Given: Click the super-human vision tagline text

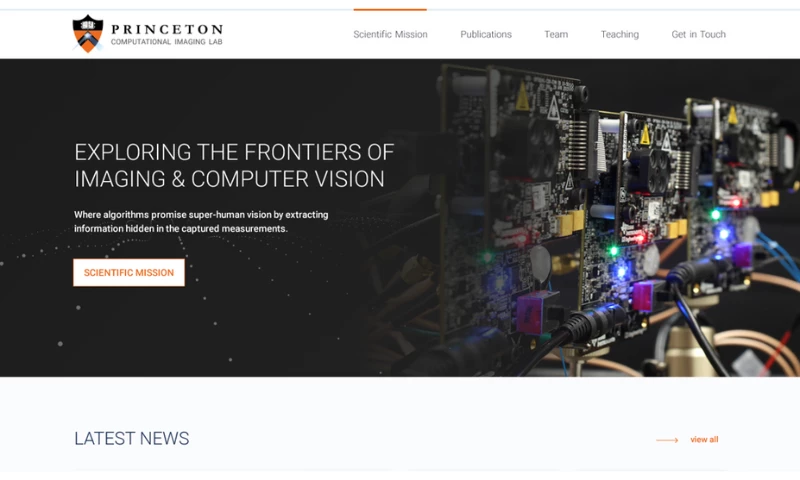Looking at the screenshot, I should [x=201, y=221].
